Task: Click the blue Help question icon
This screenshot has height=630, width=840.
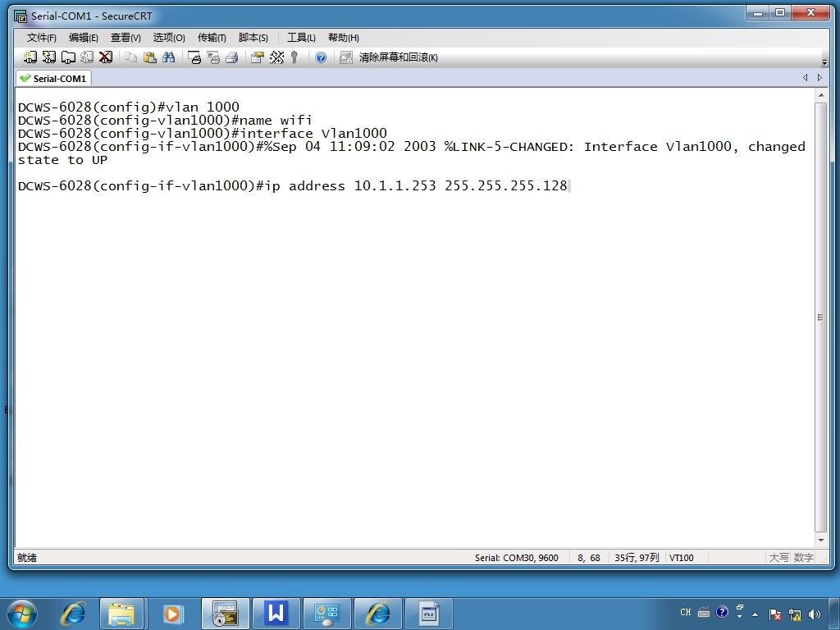Action: click(321, 57)
